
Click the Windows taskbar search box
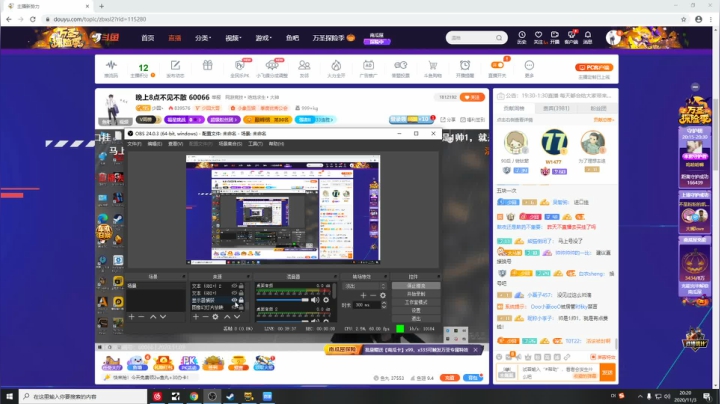point(83,396)
